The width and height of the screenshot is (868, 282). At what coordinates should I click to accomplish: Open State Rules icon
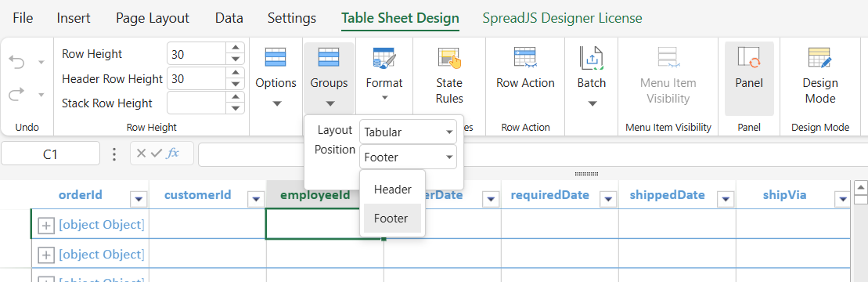[449, 58]
